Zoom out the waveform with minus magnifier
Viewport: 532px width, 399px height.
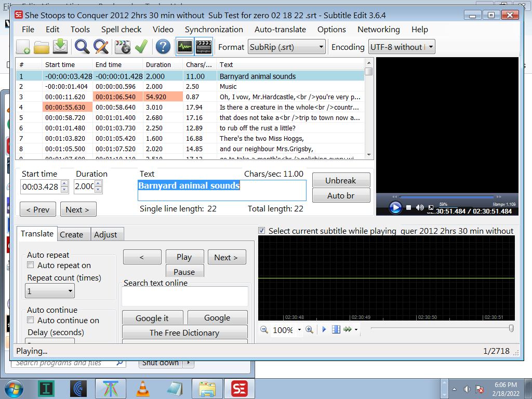264,329
